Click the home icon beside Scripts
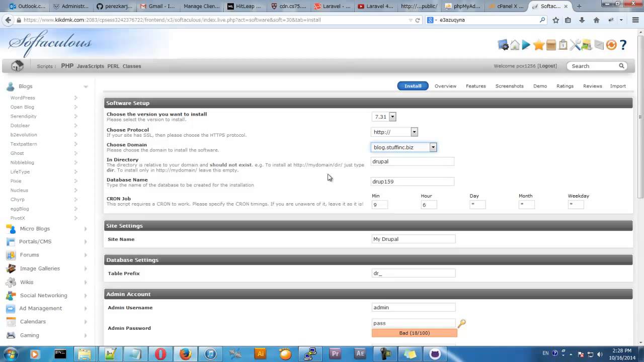 tap(17, 66)
